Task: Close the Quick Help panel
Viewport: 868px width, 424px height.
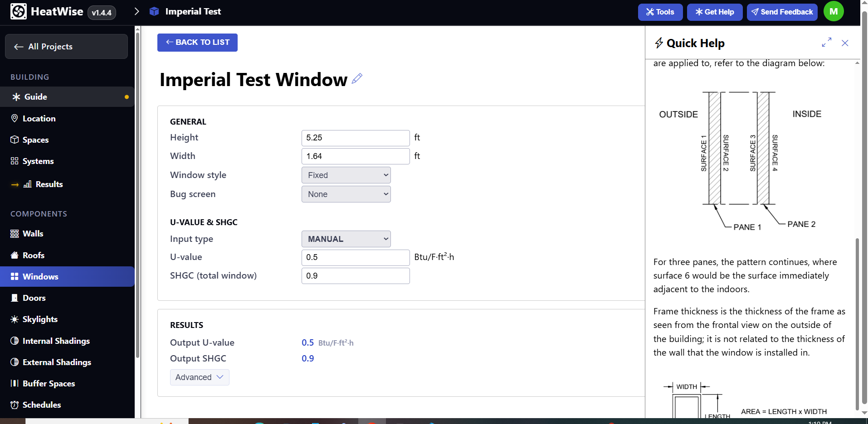Action: [845, 43]
